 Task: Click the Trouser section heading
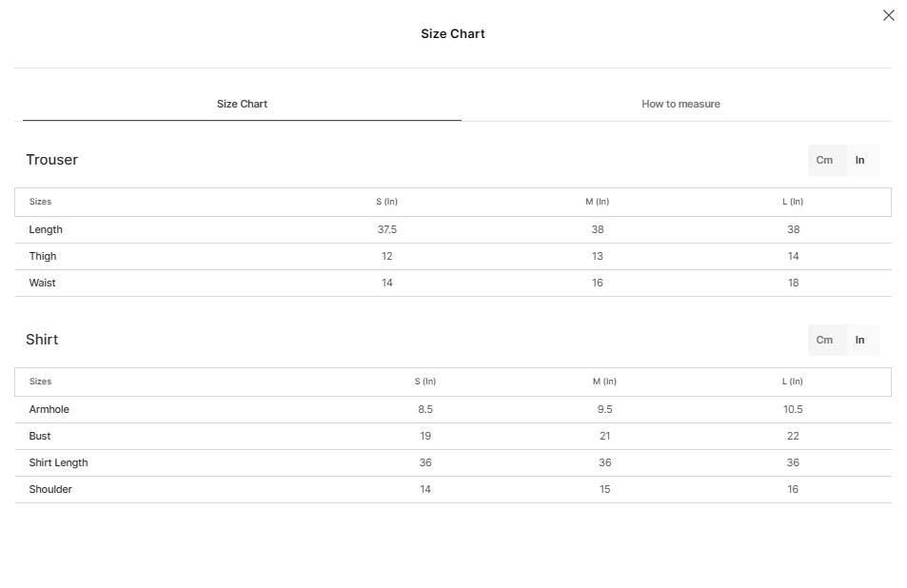(x=52, y=160)
